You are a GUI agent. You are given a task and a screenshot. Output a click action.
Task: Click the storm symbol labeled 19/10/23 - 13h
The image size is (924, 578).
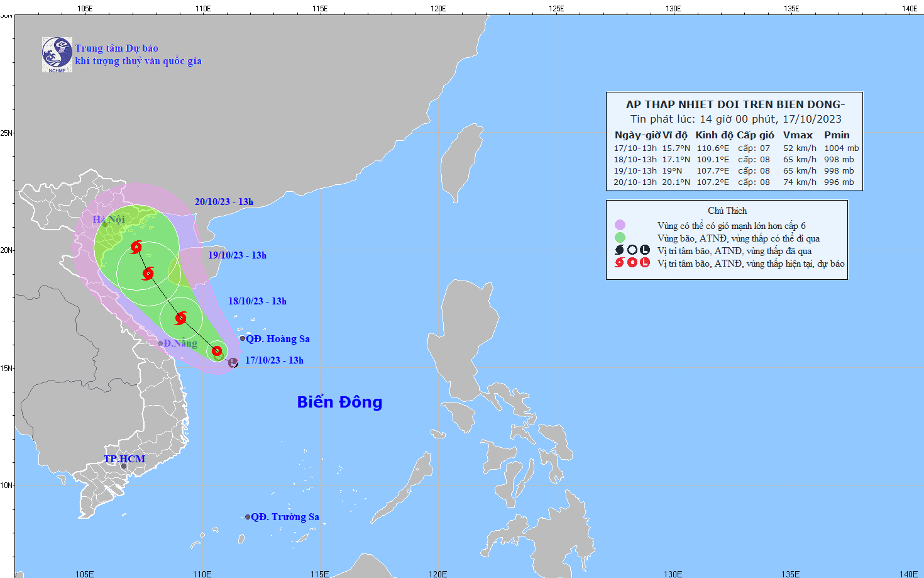(148, 273)
